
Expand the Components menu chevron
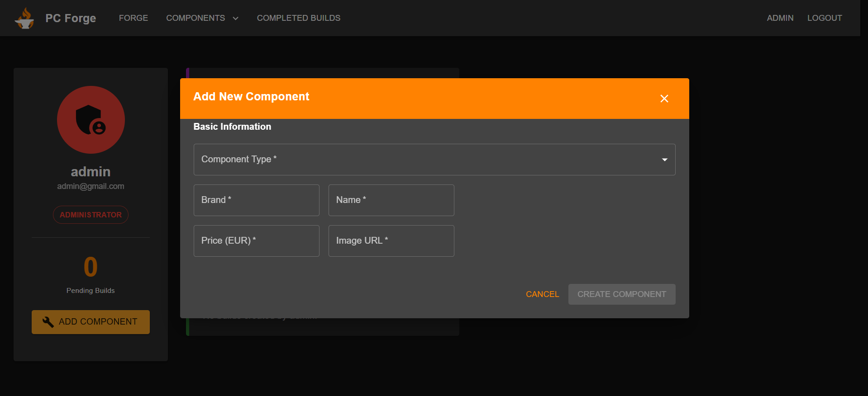pyautogui.click(x=235, y=19)
